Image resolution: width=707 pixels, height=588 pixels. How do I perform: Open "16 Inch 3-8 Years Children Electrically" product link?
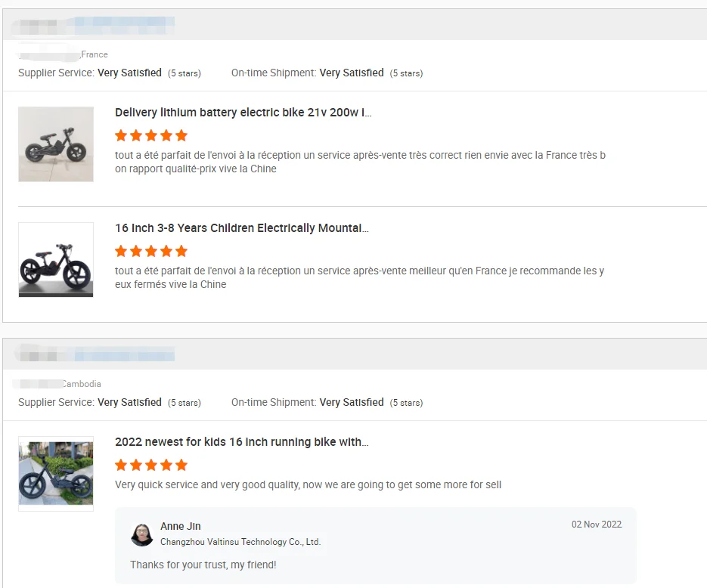[241, 228]
